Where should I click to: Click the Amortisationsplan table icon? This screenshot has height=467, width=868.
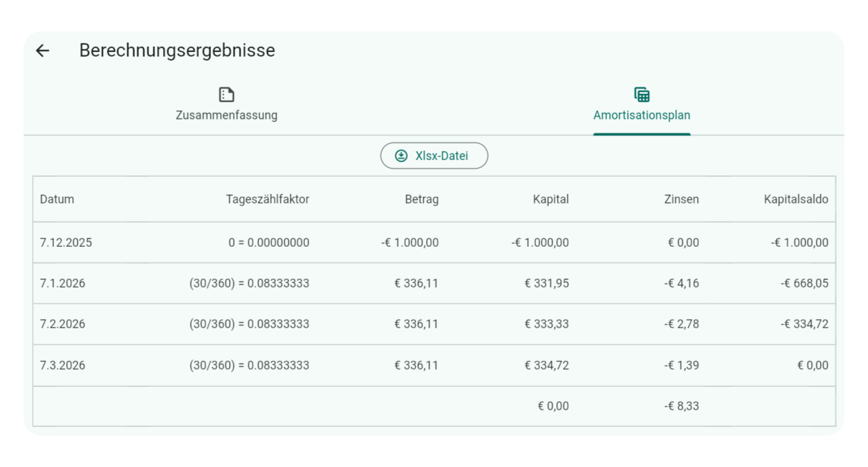(642, 95)
